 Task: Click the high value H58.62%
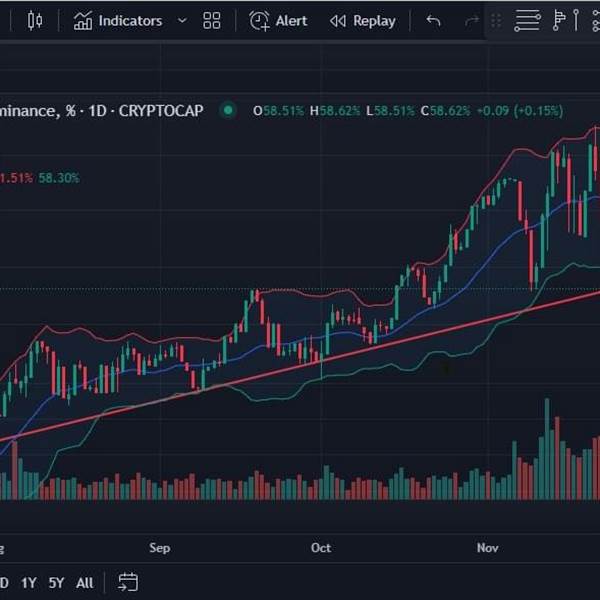point(335,111)
